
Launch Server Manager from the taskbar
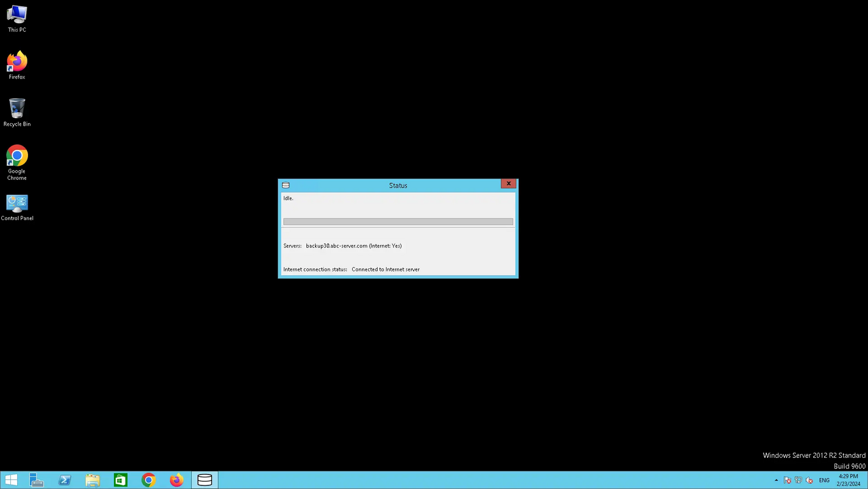coord(37,480)
